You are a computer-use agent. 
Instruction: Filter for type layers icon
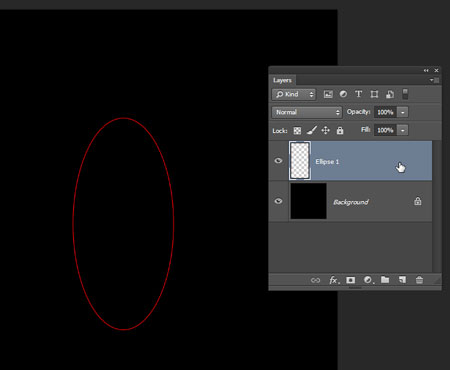click(x=358, y=94)
